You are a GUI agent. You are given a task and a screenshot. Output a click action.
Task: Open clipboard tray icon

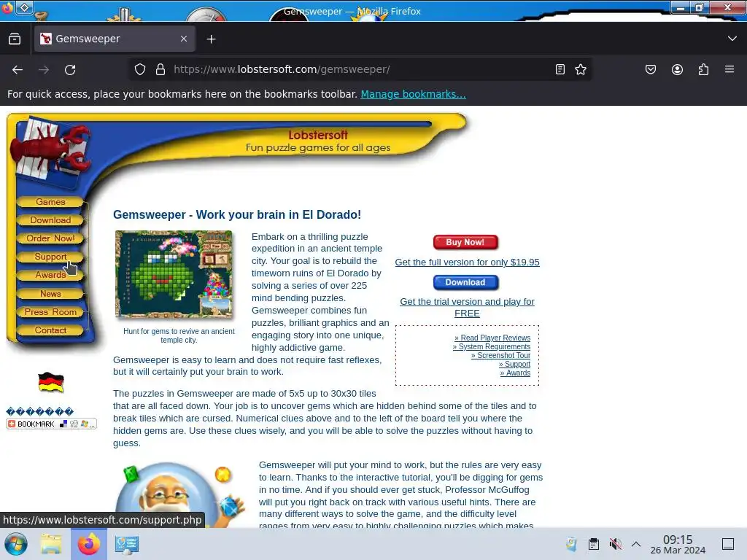594,544
